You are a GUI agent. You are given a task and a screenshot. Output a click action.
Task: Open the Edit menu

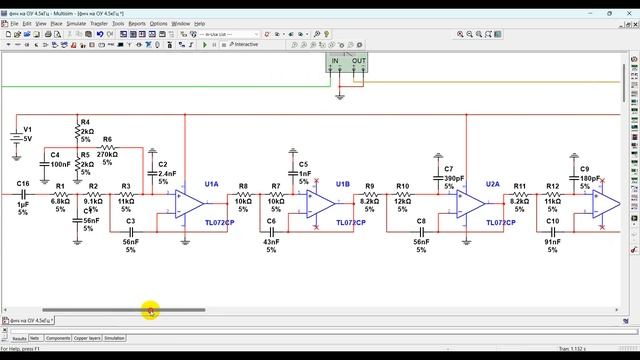[x=27, y=24]
